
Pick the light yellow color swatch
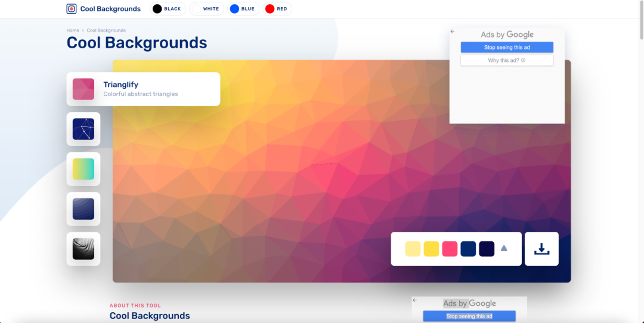pyautogui.click(x=413, y=249)
